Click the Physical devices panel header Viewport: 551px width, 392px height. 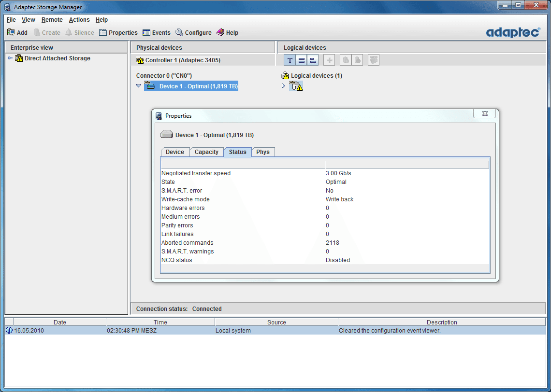pos(203,48)
